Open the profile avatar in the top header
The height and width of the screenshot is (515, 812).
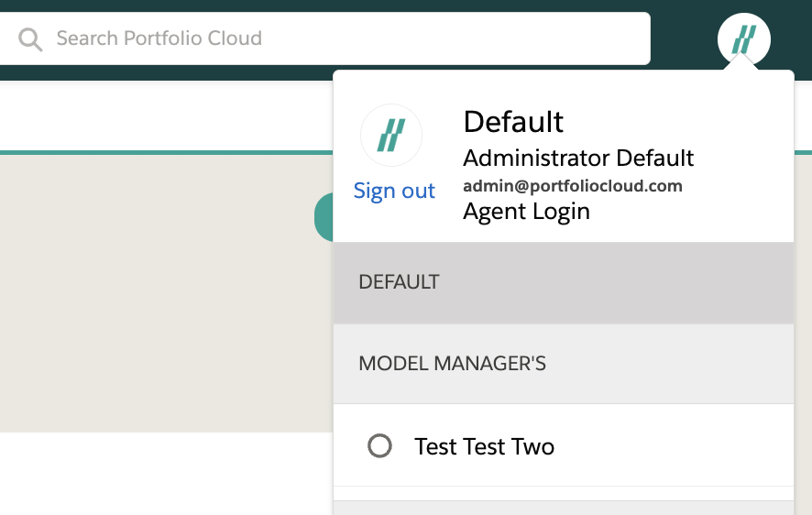744,39
